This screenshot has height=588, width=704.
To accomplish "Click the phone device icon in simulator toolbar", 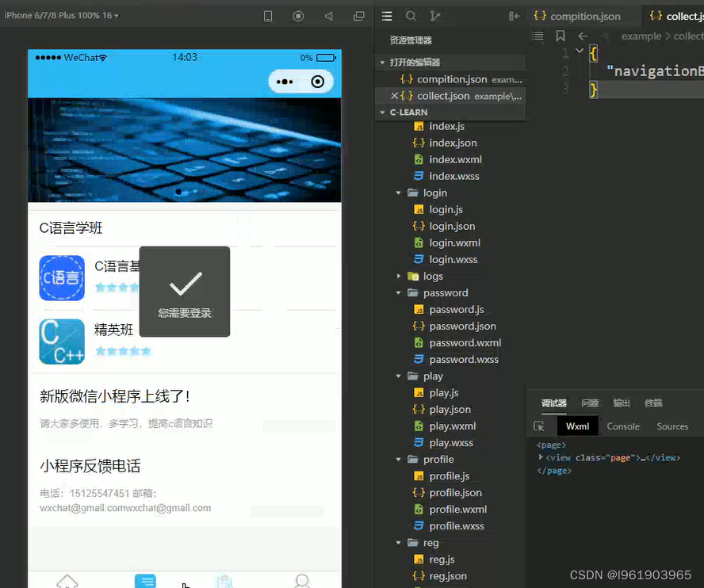I will click(x=268, y=16).
